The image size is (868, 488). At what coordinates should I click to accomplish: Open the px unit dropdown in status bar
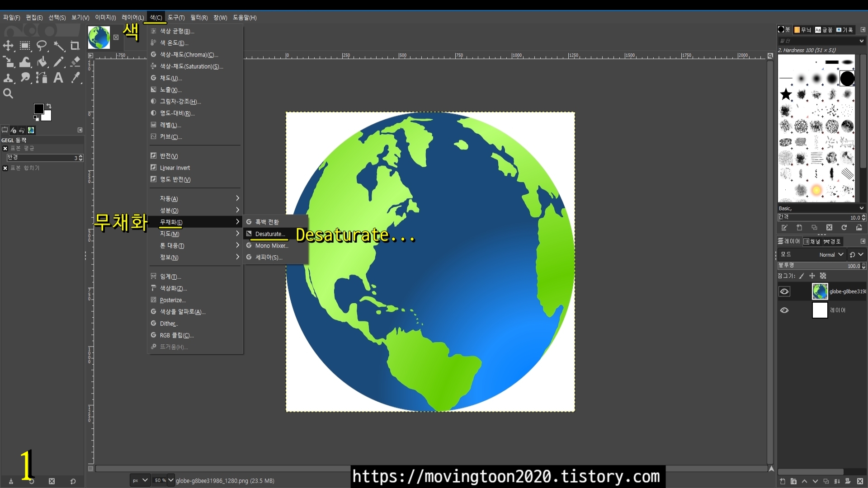pos(140,480)
